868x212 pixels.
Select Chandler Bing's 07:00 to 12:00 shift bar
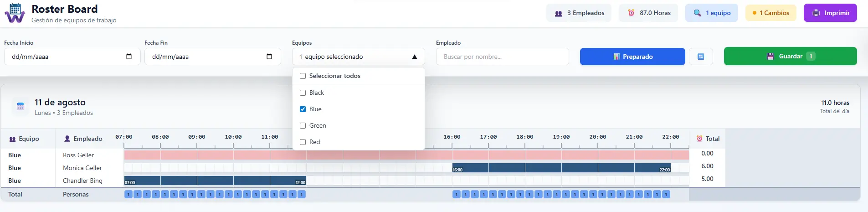point(215,181)
